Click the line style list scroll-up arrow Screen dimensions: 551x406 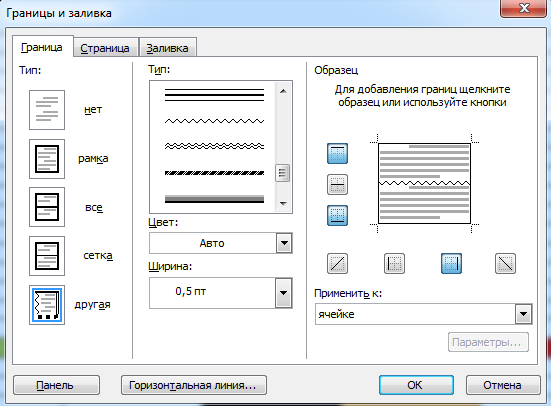[x=283, y=91]
